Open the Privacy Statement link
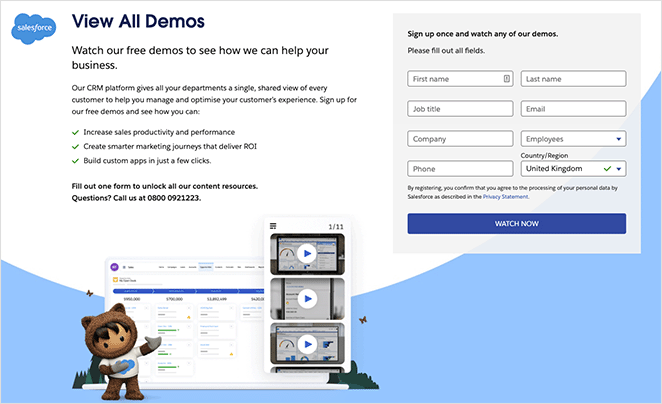Screen dimensions: 662x404 pos(505,197)
